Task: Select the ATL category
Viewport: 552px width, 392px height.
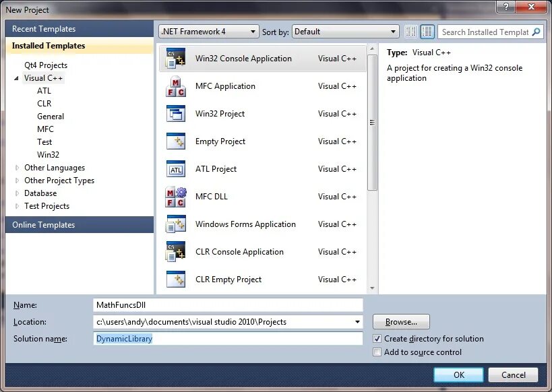Action: tap(44, 91)
